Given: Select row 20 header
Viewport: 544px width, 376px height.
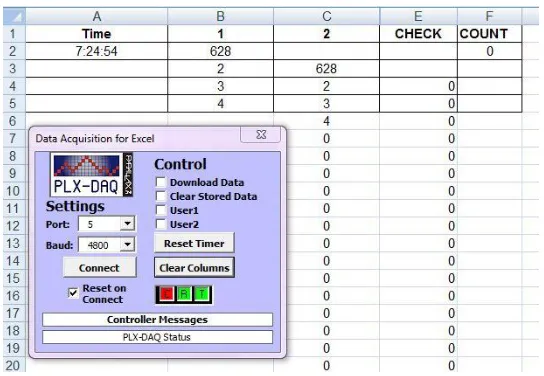Looking at the screenshot, I should 14,365.
